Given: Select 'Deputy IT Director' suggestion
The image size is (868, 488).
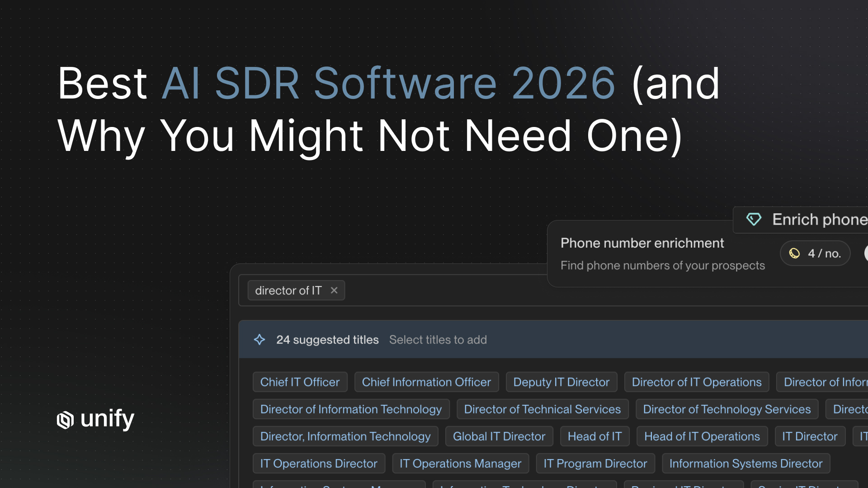Looking at the screenshot, I should click(561, 382).
